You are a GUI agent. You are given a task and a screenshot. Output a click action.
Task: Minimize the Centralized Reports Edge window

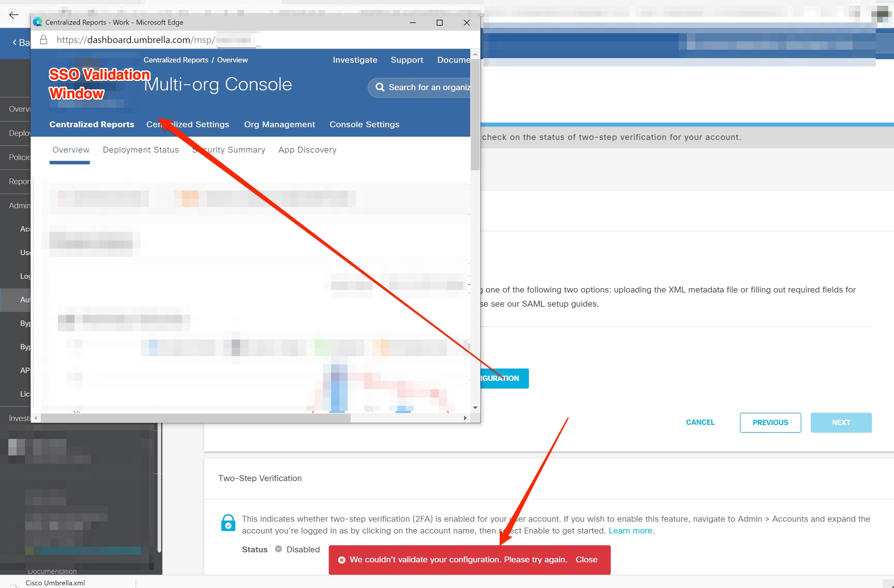coord(413,22)
